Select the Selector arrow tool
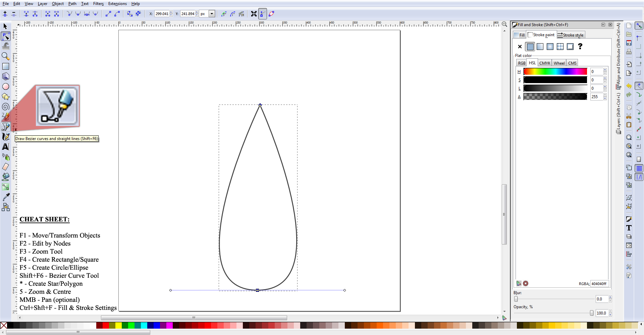The width and height of the screenshot is (644, 335). click(5, 26)
